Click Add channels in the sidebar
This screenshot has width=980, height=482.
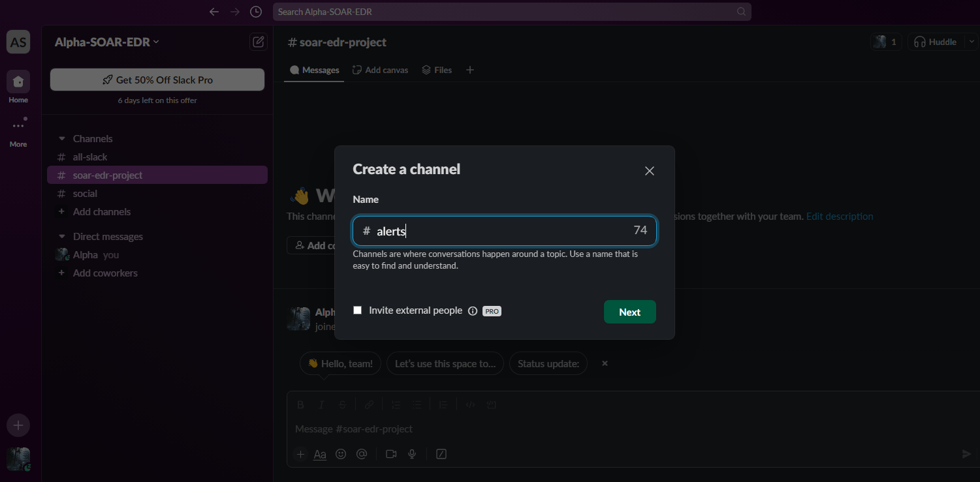pyautogui.click(x=157, y=212)
